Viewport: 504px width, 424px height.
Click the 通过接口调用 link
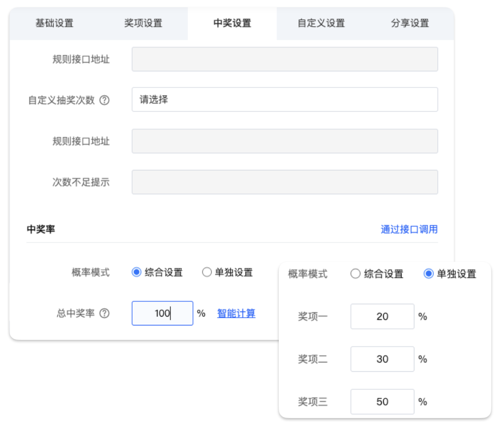409,229
